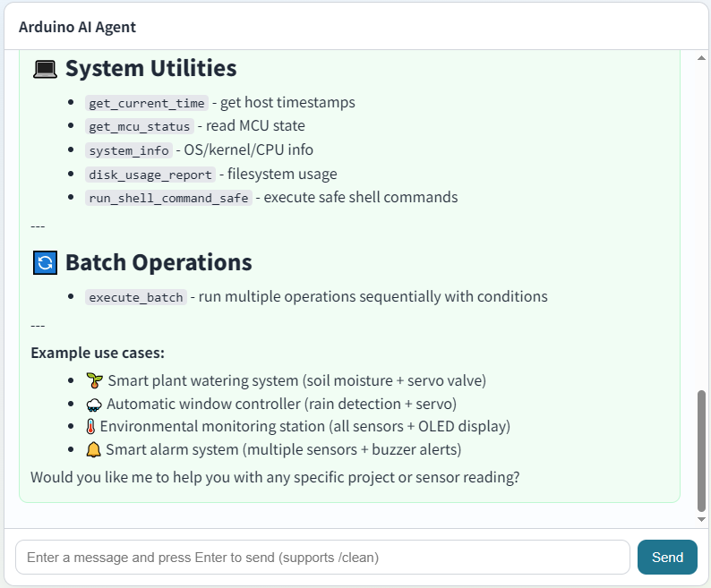
Task: Click the run_shell_command_safe code label
Action: click(x=168, y=198)
